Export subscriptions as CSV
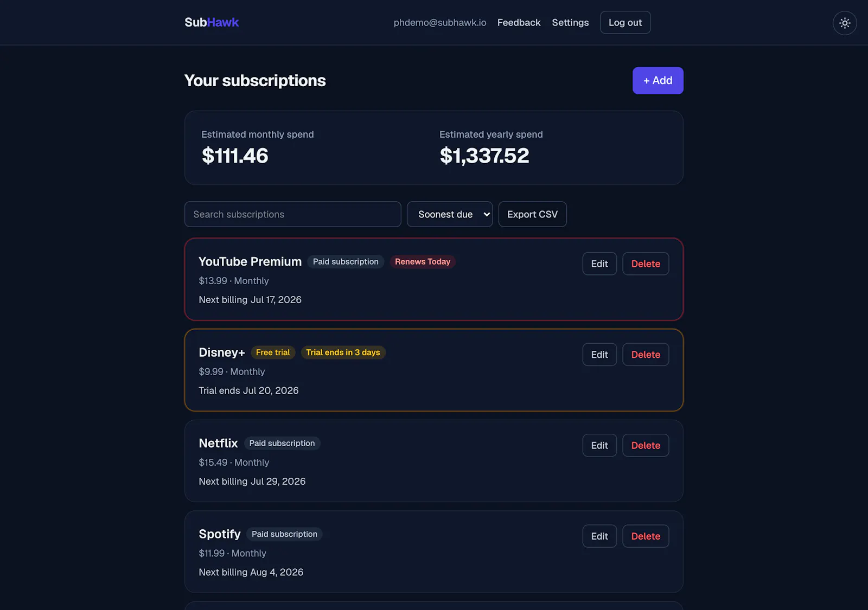 pos(532,214)
